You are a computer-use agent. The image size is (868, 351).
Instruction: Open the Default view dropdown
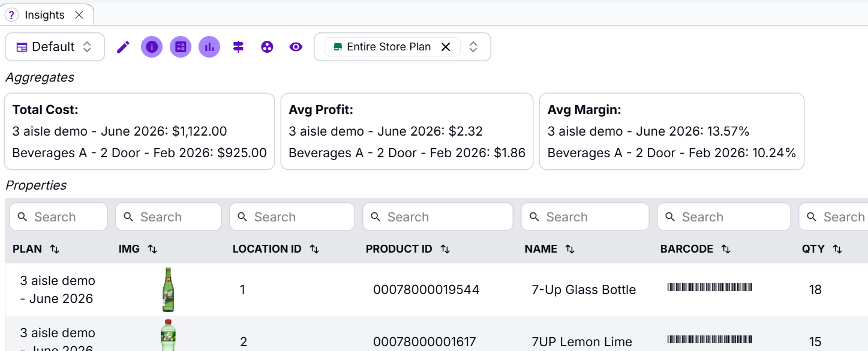click(x=55, y=47)
